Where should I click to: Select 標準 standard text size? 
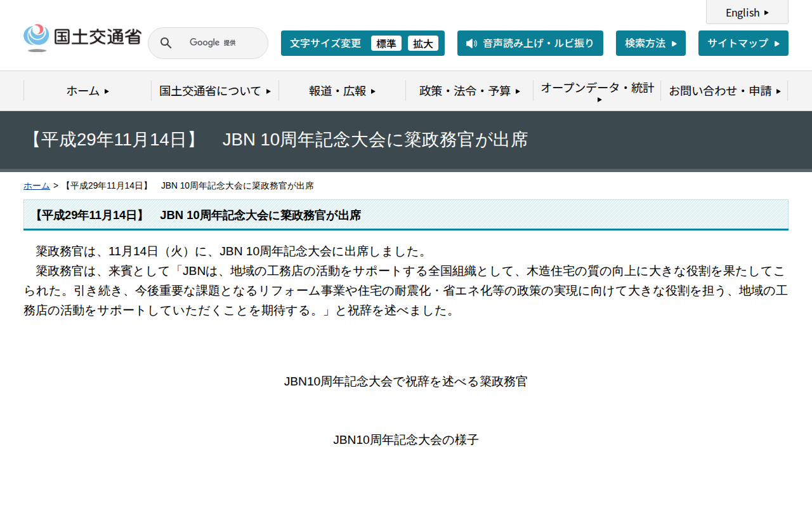(x=386, y=43)
